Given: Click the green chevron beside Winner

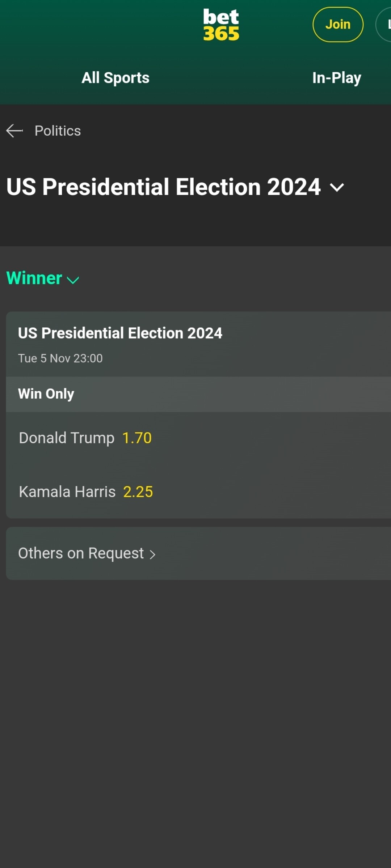Looking at the screenshot, I should click(x=73, y=280).
